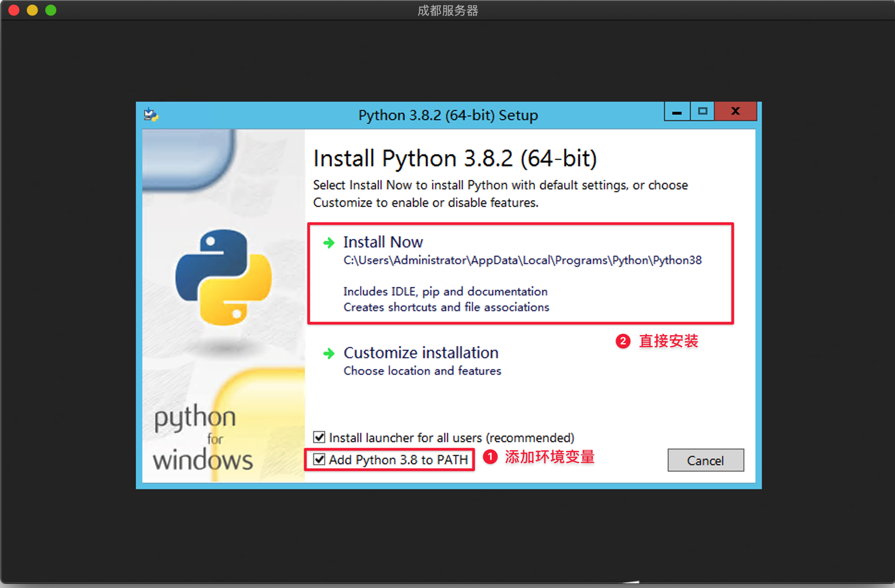Click the green macOS zoom button
The height and width of the screenshot is (588, 895).
point(51,10)
